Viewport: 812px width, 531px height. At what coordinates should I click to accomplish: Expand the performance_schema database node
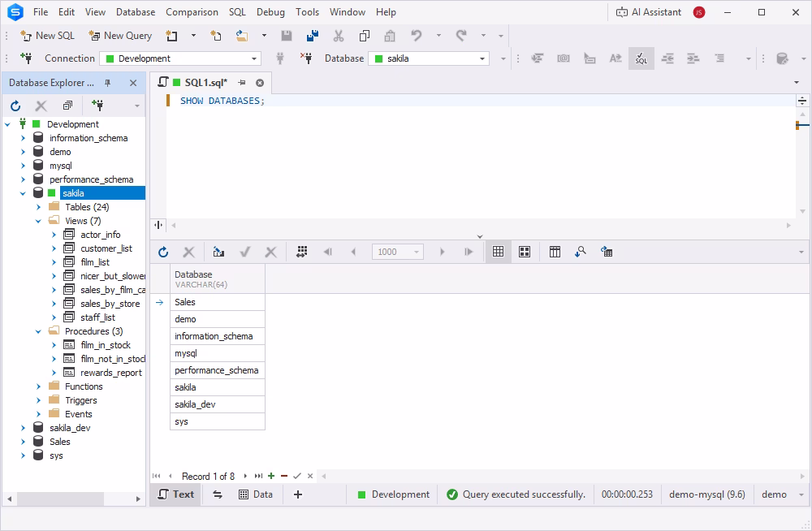pos(23,179)
